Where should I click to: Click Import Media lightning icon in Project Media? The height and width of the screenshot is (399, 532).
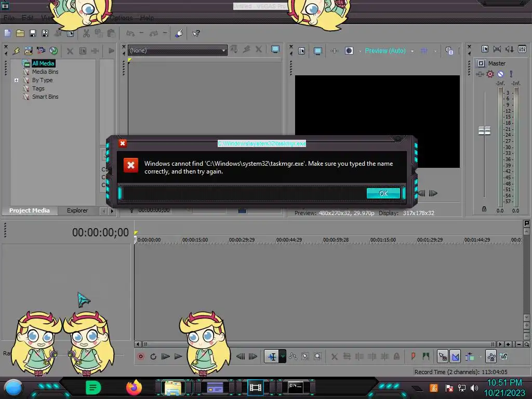[x=16, y=50]
